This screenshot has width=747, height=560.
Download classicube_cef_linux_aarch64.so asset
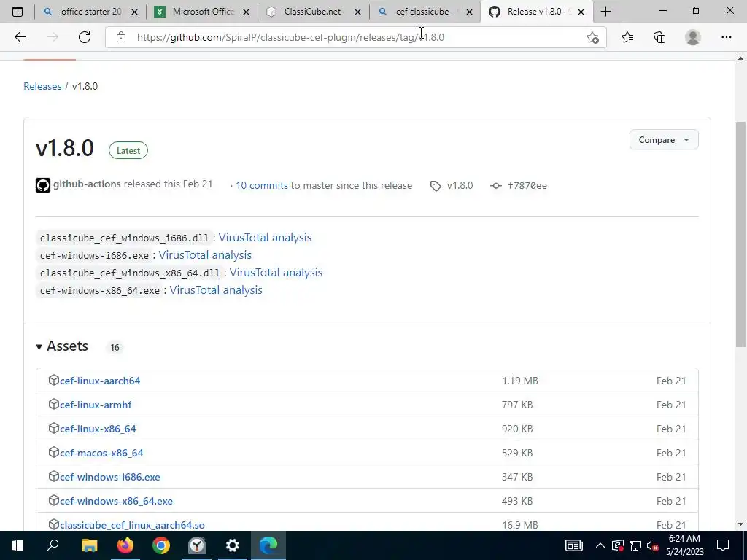pyautogui.click(x=133, y=525)
